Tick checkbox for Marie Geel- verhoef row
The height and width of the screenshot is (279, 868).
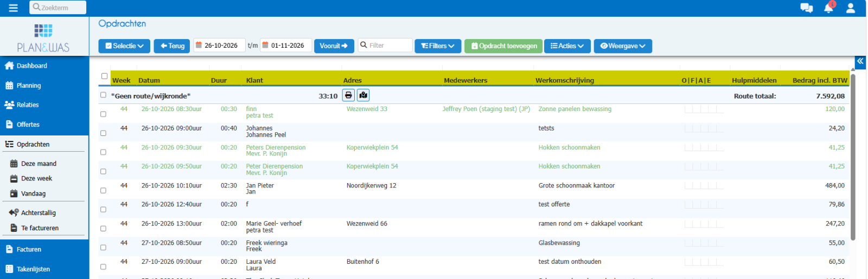(x=103, y=229)
